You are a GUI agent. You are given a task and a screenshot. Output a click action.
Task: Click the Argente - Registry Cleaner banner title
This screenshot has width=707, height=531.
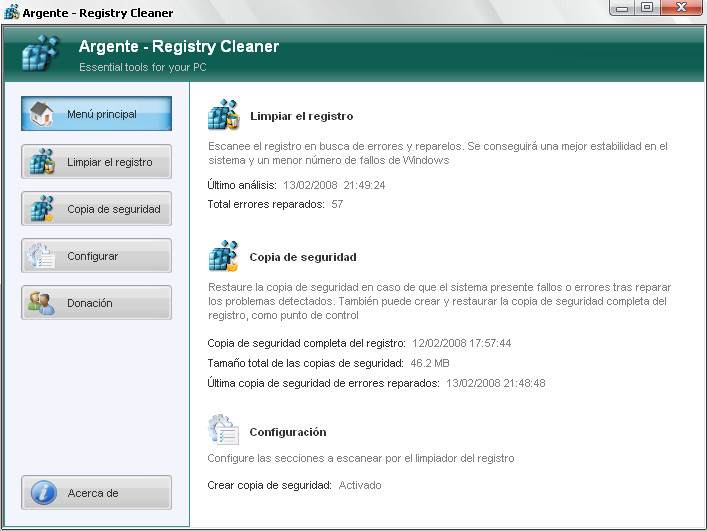tap(179, 46)
